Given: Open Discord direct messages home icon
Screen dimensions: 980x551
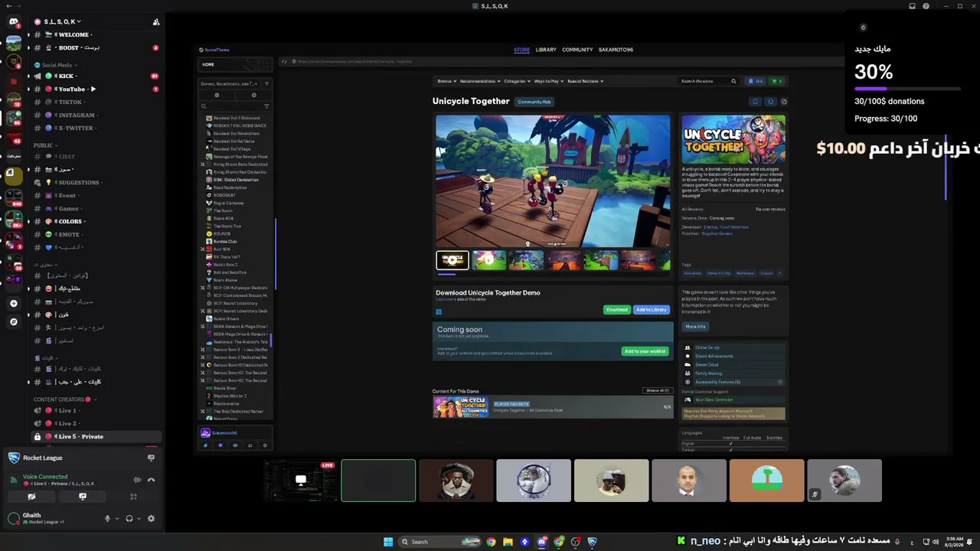Looking at the screenshot, I should (x=13, y=21).
